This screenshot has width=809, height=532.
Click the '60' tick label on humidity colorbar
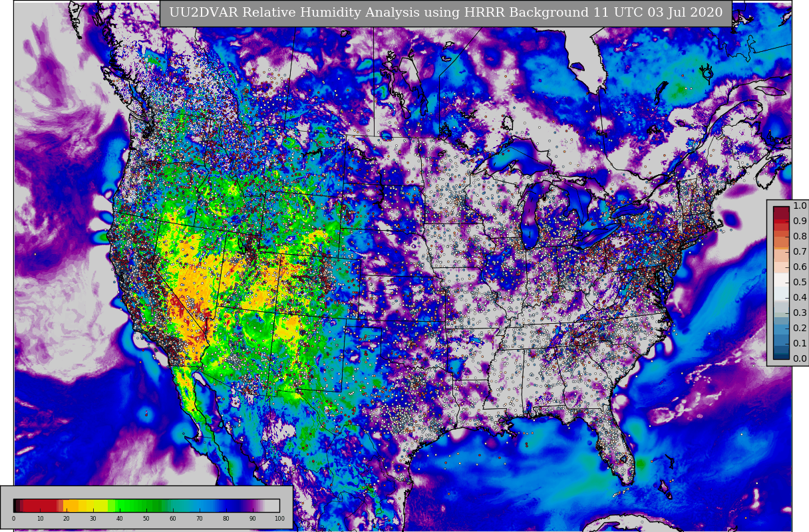tap(173, 518)
